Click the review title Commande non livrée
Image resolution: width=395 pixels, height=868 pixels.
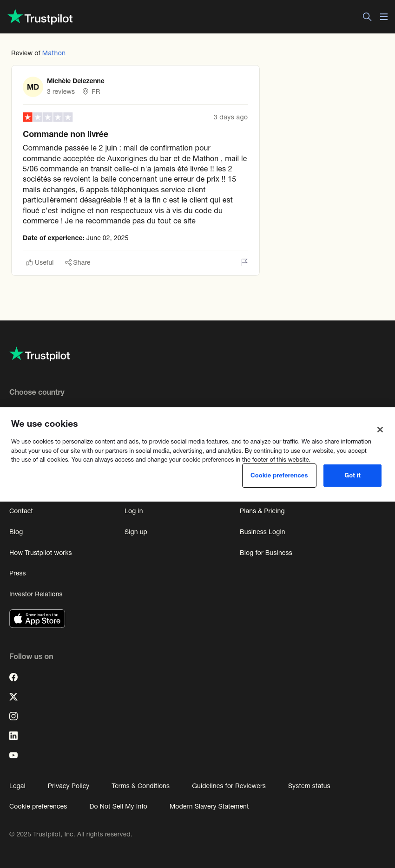coord(66,134)
